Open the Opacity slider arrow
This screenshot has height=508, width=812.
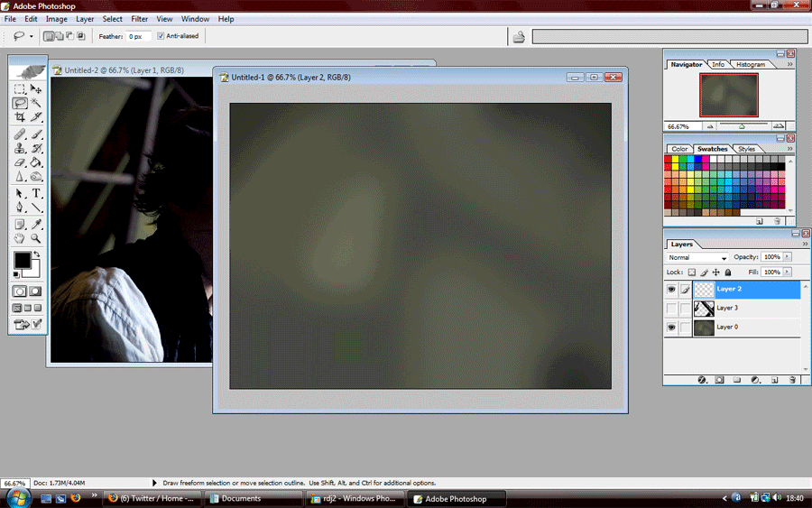pos(787,257)
